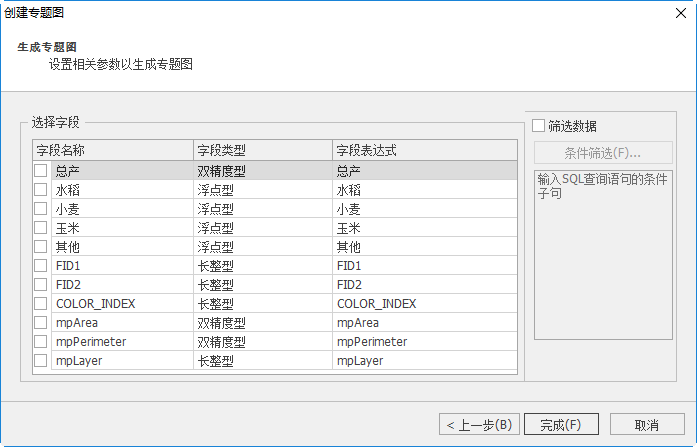Go back with 上一步(B) button
The image size is (697, 447).
click(x=479, y=424)
